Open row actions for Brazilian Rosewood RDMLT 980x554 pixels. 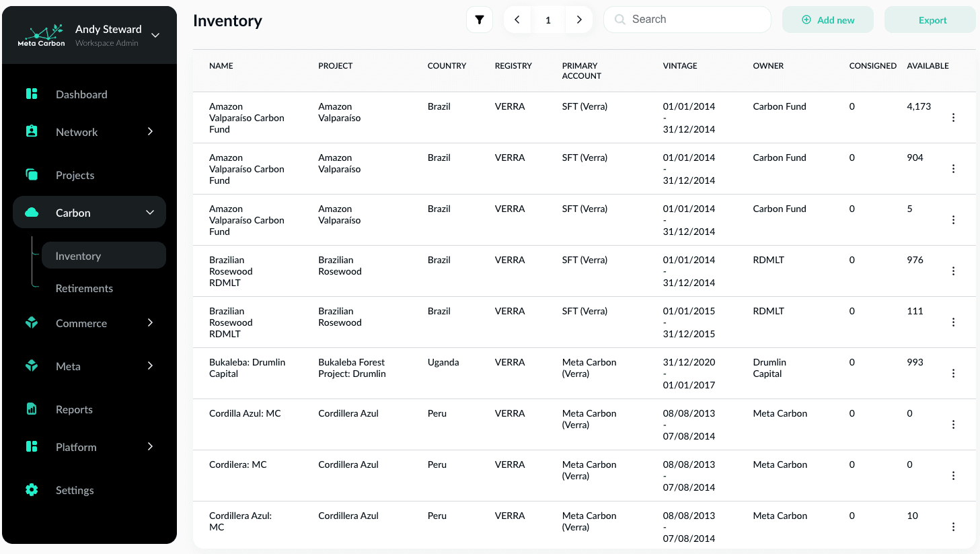click(953, 271)
